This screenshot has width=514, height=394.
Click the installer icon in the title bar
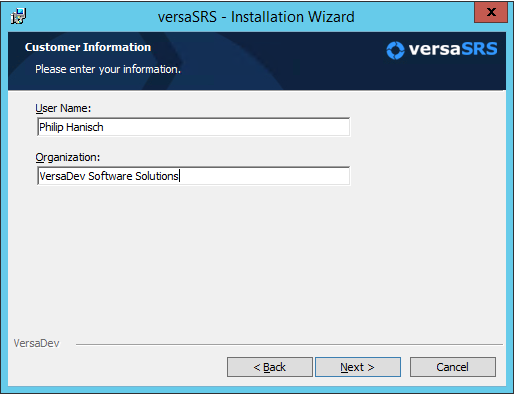point(18,16)
